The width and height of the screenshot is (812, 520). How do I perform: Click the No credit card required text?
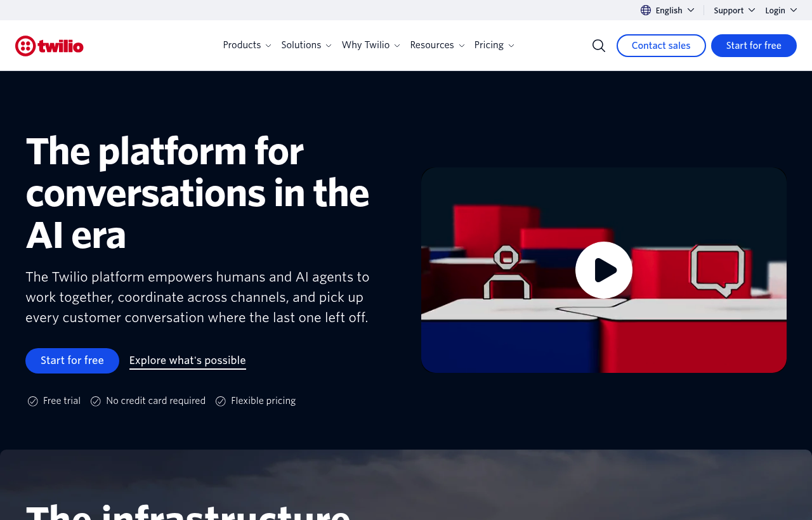[156, 401]
